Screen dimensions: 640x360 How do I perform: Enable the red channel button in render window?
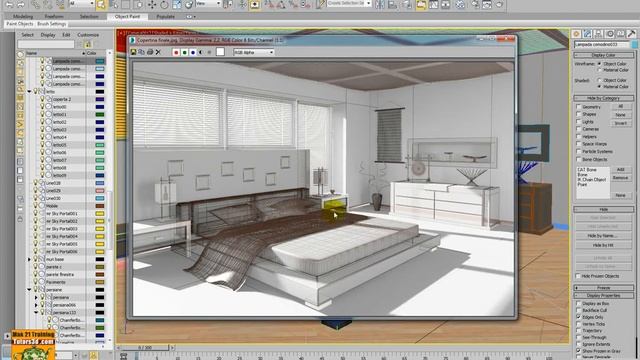click(176, 52)
